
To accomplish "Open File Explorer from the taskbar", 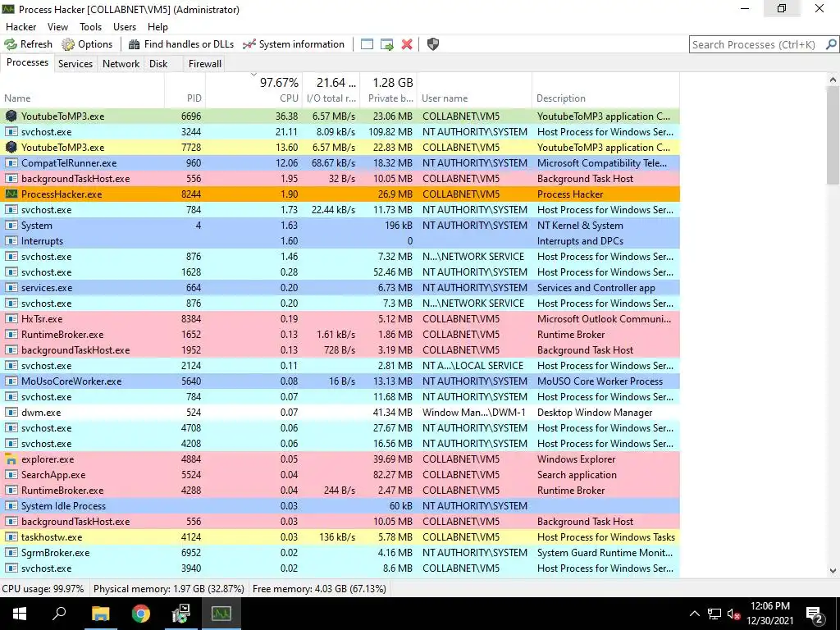I will [x=100, y=614].
